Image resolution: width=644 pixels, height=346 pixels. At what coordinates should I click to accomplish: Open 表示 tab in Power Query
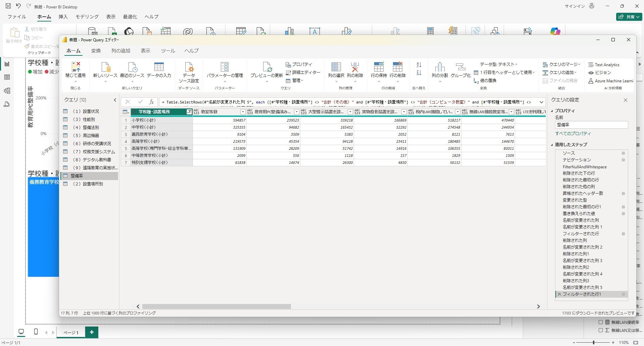pyautogui.click(x=145, y=51)
